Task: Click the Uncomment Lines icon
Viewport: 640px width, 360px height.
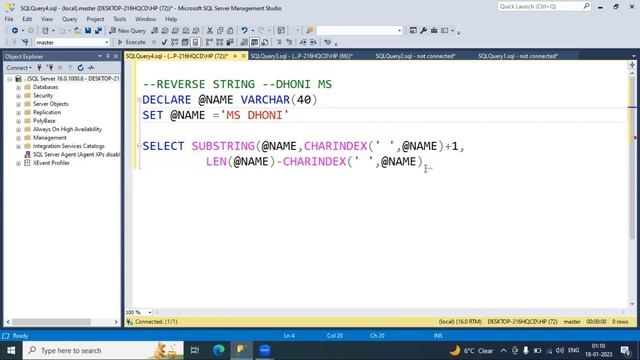Action: pos(289,42)
